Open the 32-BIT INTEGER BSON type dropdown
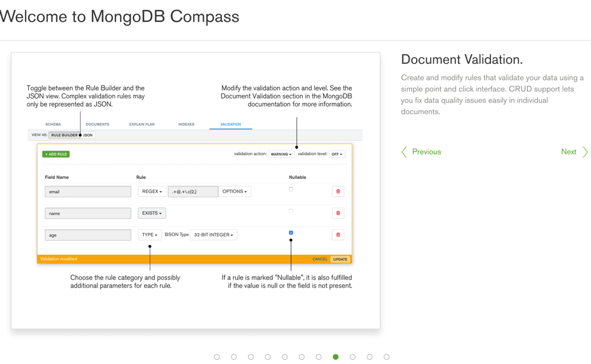 213,234
